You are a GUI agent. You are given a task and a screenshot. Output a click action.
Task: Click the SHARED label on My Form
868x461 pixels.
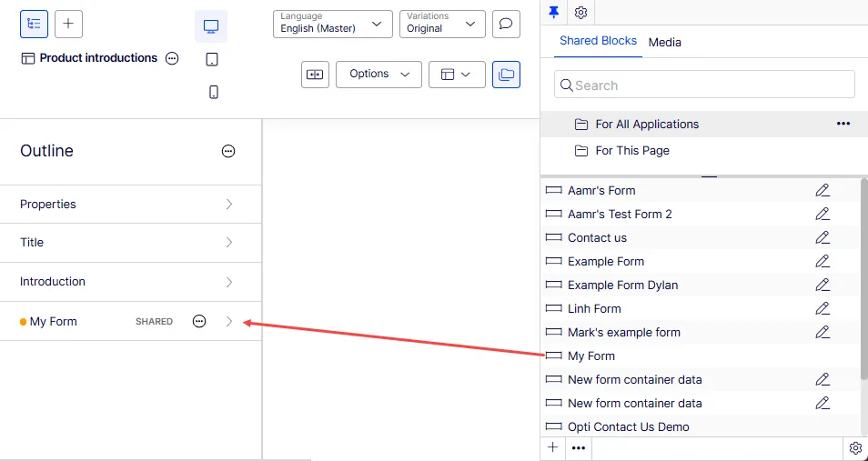pos(154,322)
